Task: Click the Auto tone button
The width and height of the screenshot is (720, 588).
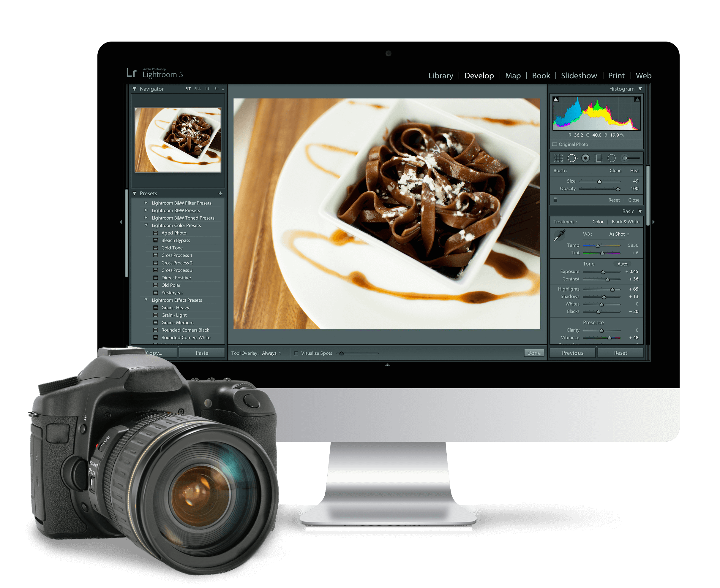Action: [x=622, y=264]
